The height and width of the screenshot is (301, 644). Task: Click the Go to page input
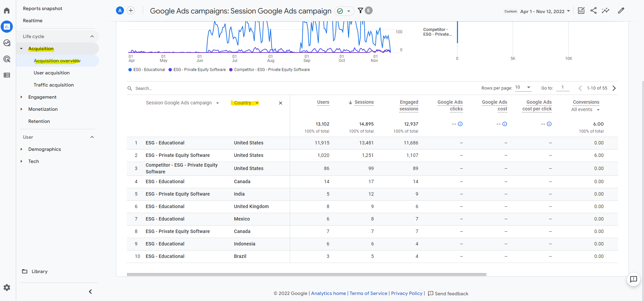point(563,88)
